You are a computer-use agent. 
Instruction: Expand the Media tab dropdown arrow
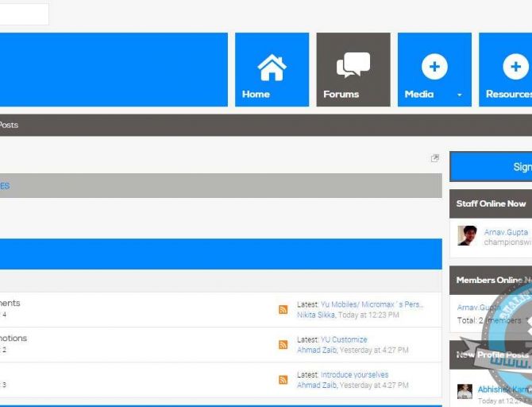(x=459, y=95)
